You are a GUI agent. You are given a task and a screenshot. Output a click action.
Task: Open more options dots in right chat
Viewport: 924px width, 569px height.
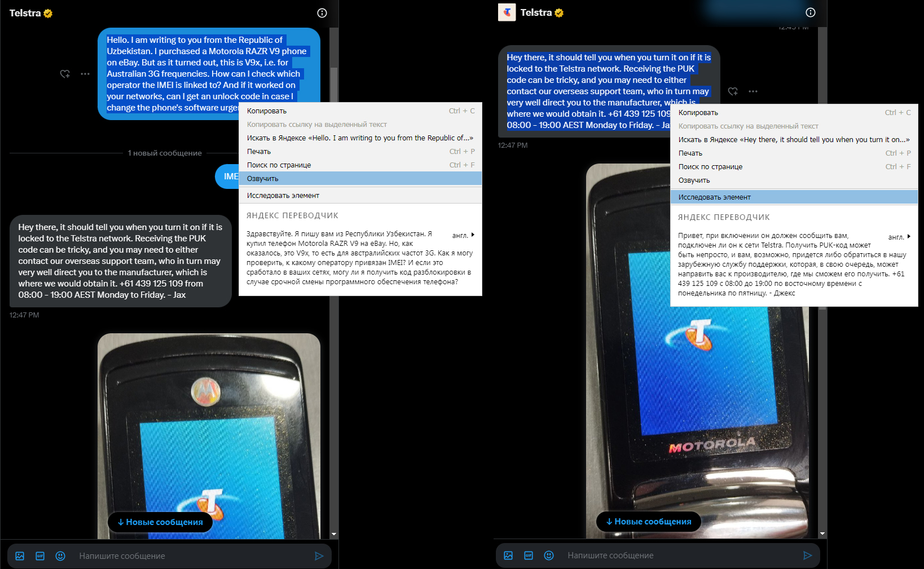[753, 91]
